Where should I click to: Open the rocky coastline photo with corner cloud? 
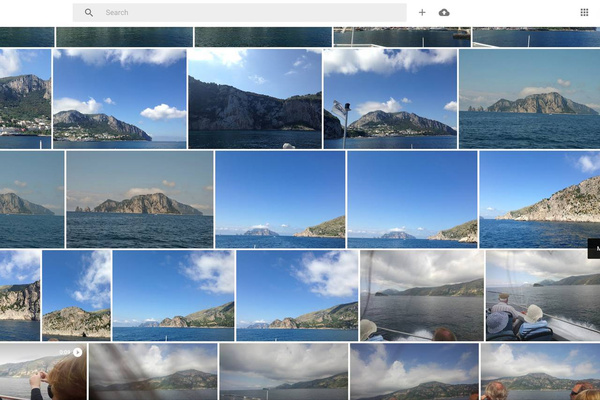pos(540,199)
